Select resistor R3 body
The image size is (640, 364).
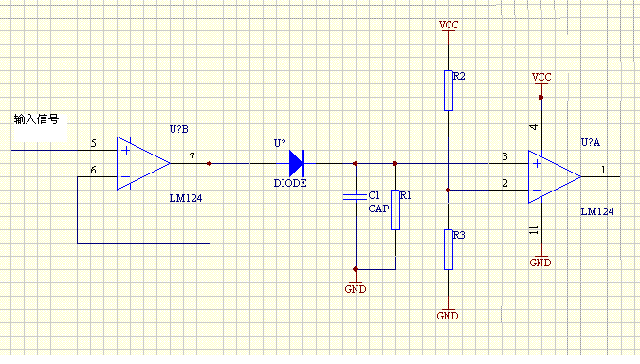point(448,249)
